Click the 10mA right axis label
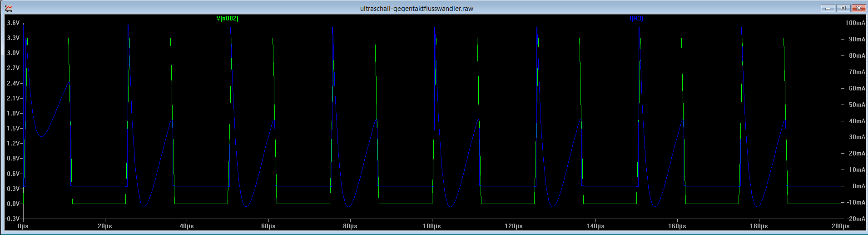This screenshot has width=868, height=235. point(857,170)
